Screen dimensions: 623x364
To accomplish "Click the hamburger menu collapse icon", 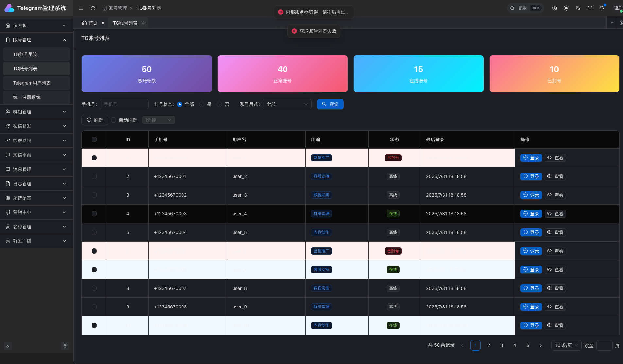I will [x=81, y=8].
